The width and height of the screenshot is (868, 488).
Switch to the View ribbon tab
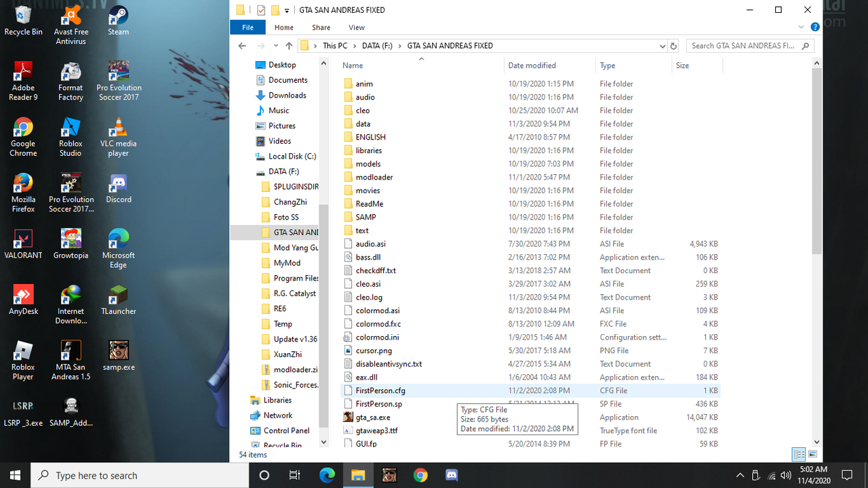(x=357, y=27)
